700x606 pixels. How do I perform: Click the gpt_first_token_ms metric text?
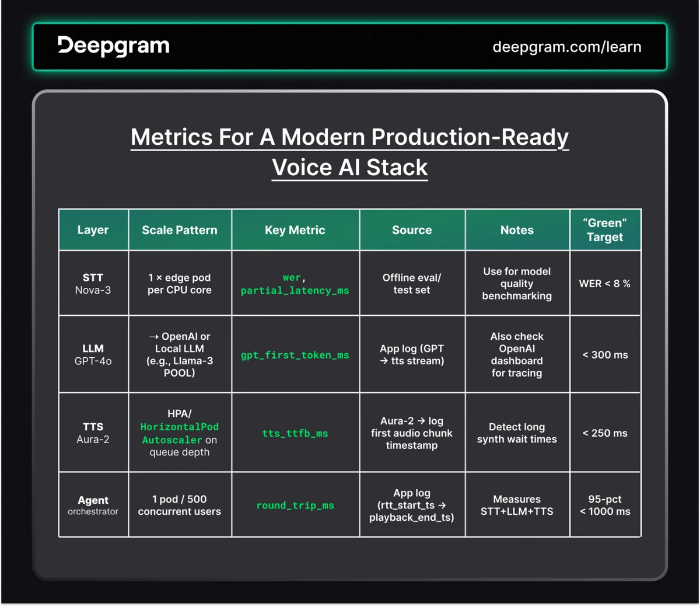coord(295,354)
